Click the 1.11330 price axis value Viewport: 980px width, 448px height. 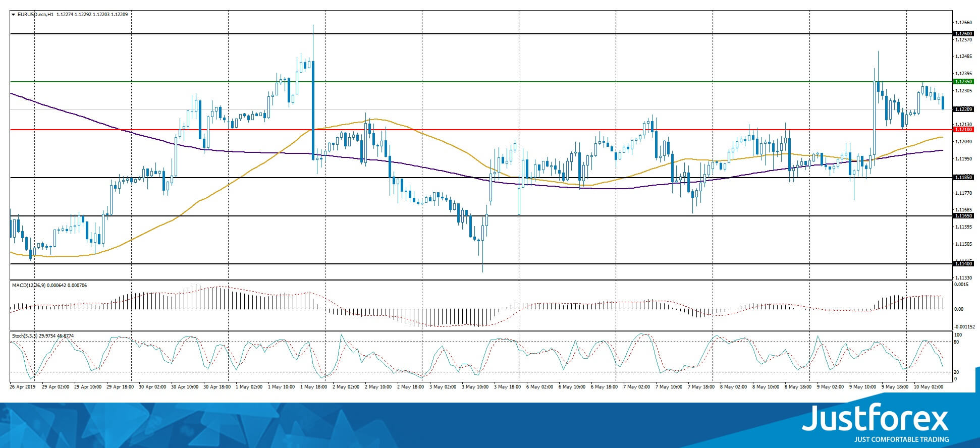pyautogui.click(x=964, y=278)
